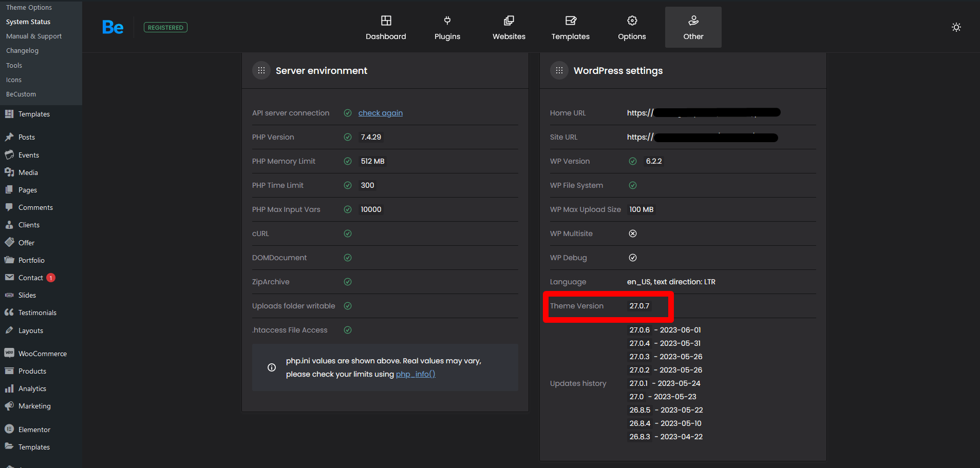Click the PHP Time Limit check icon
Screen dimensions: 980x468
click(348, 185)
